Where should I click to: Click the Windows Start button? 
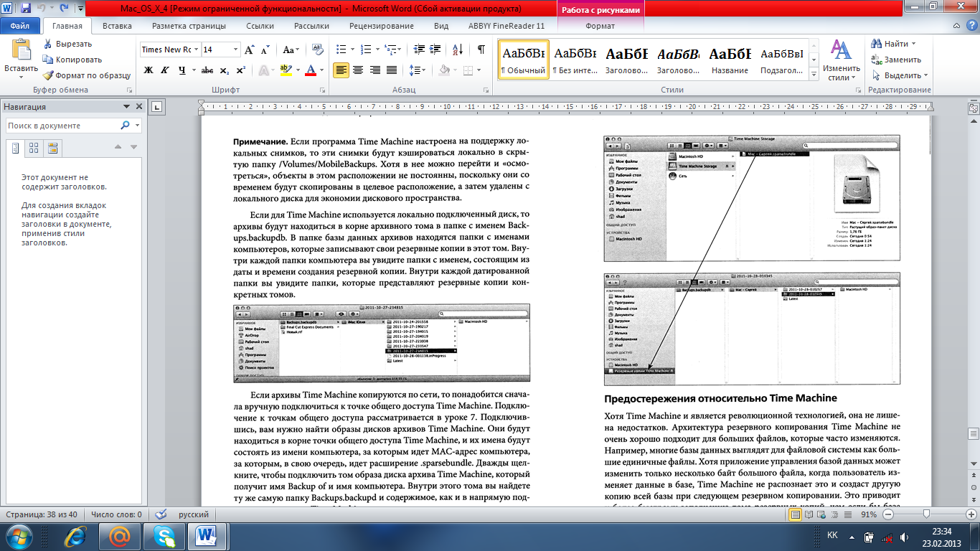(x=19, y=536)
